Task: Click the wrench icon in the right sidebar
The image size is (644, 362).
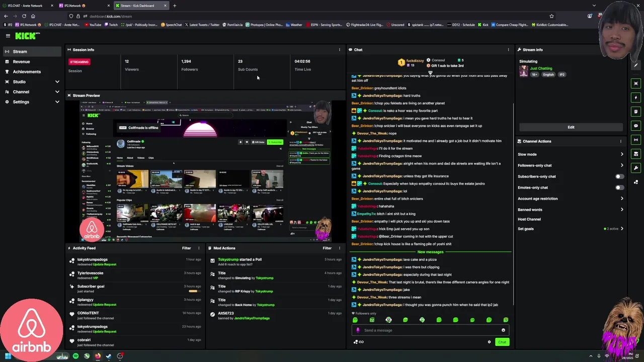Action: (x=636, y=168)
